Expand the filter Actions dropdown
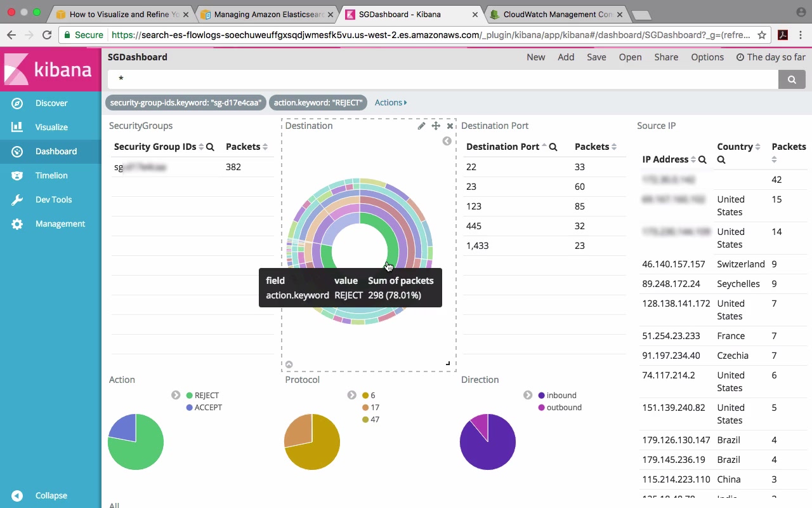The width and height of the screenshot is (812, 508). click(x=390, y=102)
